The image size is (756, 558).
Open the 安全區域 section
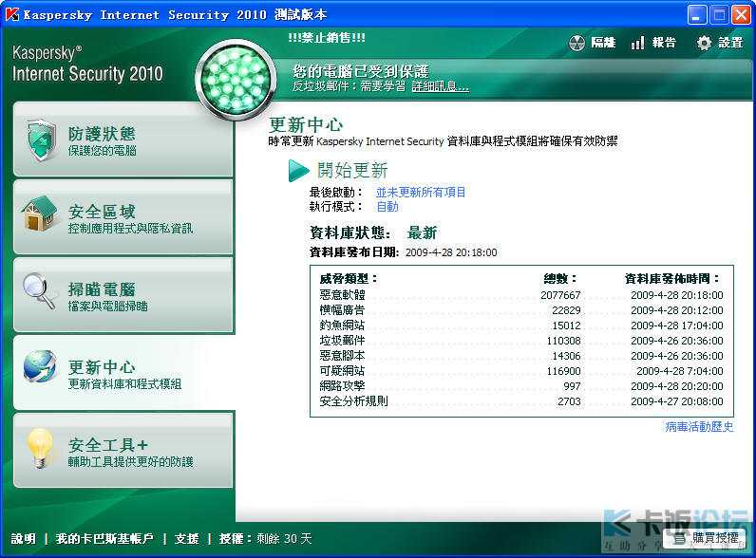coord(123,216)
